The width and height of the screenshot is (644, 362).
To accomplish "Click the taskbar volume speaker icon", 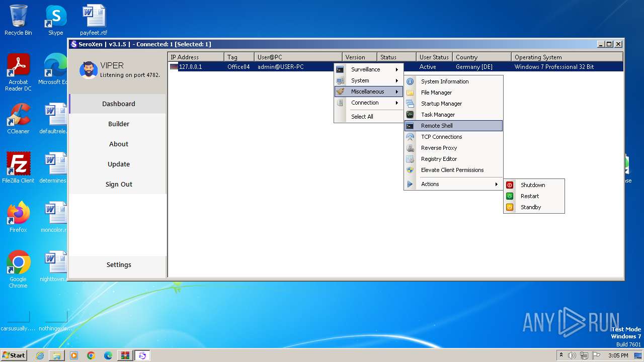I will (x=572, y=355).
